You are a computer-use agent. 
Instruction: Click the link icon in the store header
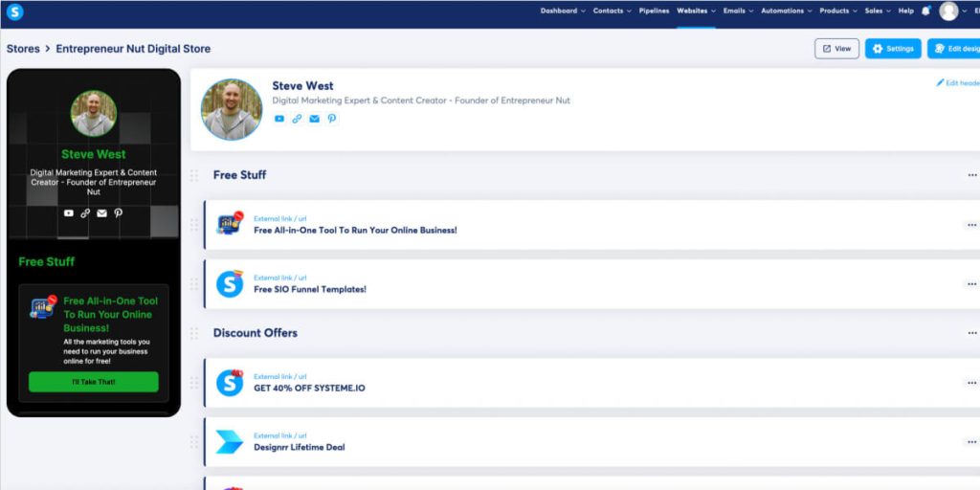pos(297,118)
